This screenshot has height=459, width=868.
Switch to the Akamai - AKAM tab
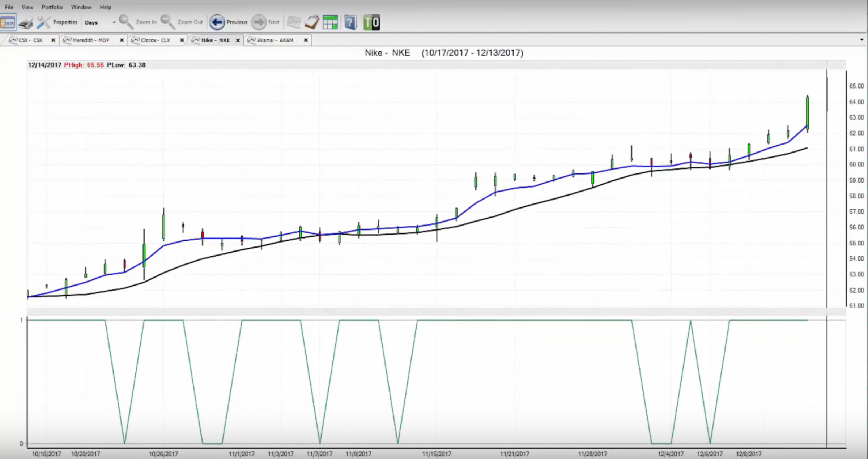[275, 40]
